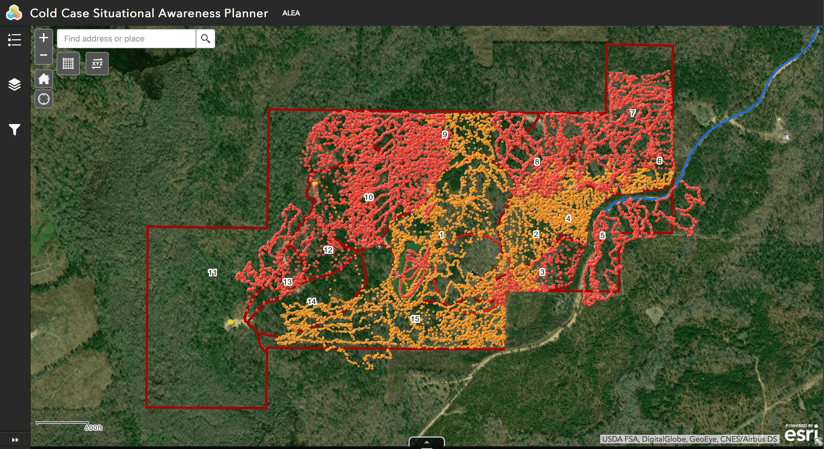The height and width of the screenshot is (449, 824).
Task: Select search area label 9
Action: tap(445, 135)
